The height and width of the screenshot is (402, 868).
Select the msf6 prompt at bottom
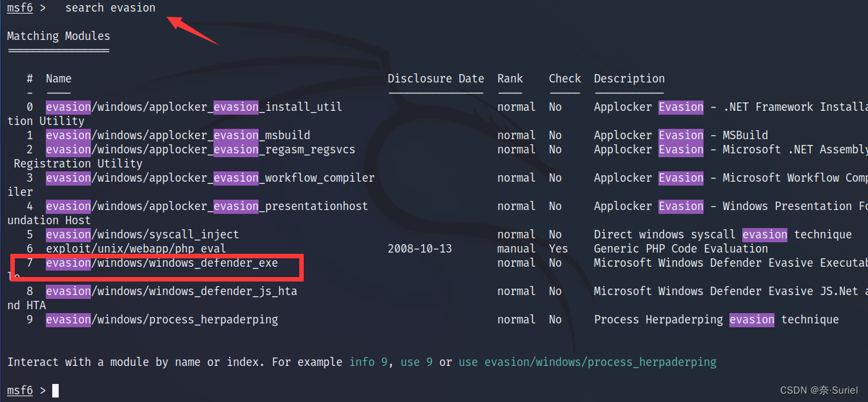tap(19, 390)
